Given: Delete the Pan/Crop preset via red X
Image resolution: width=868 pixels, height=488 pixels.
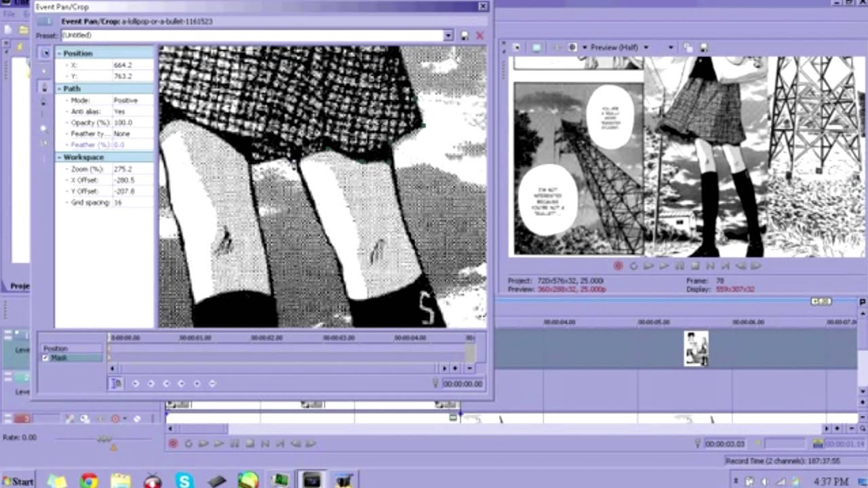Looking at the screenshot, I should click(x=480, y=35).
